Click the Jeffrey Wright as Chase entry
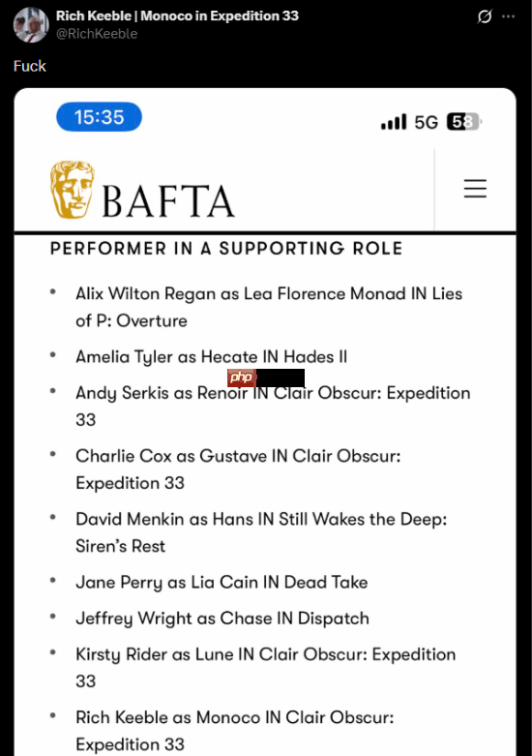This screenshot has width=532, height=756. point(222,619)
